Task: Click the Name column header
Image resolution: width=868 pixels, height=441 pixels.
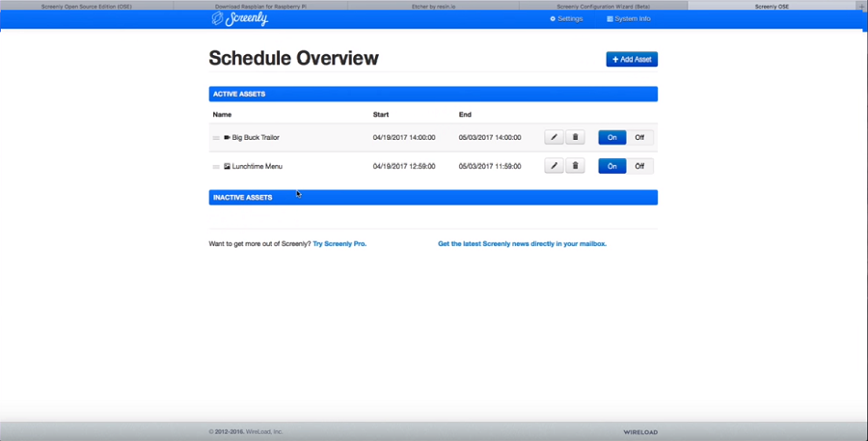Action: point(222,115)
